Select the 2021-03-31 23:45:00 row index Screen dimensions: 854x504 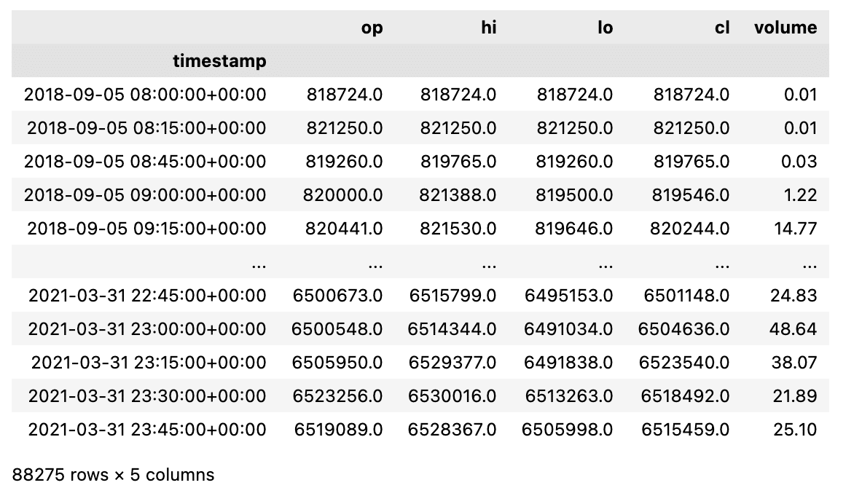[147, 429]
